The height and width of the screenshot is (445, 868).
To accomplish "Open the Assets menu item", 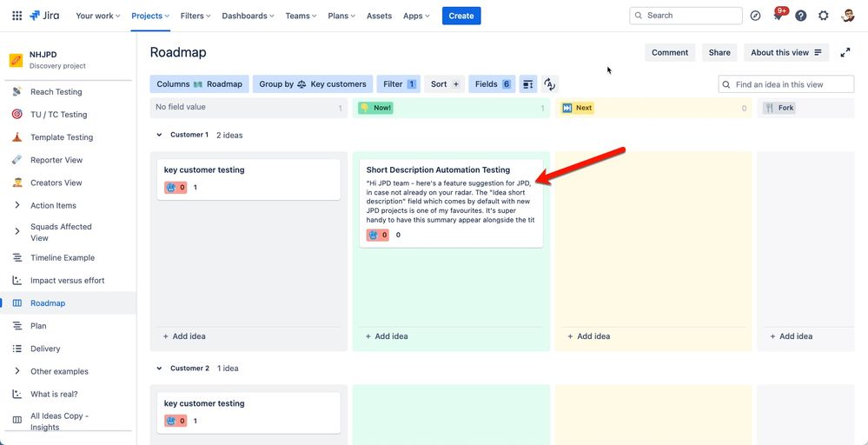I will click(379, 16).
